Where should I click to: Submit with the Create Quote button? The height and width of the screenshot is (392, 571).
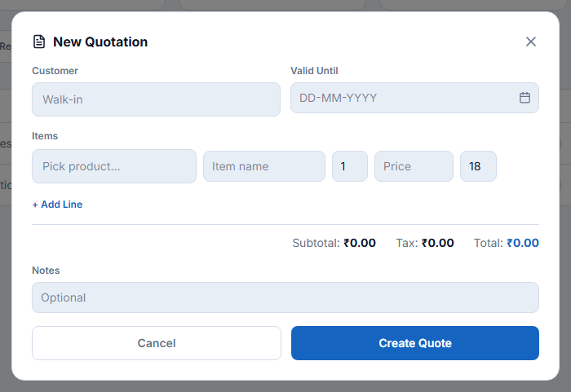(414, 343)
